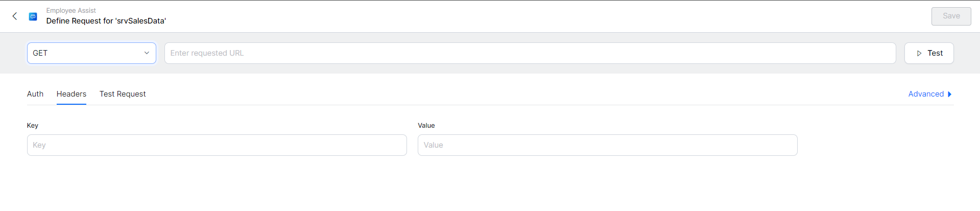This screenshot has height=211, width=980.
Task: Click the back arrow icon
Action: [x=15, y=16]
